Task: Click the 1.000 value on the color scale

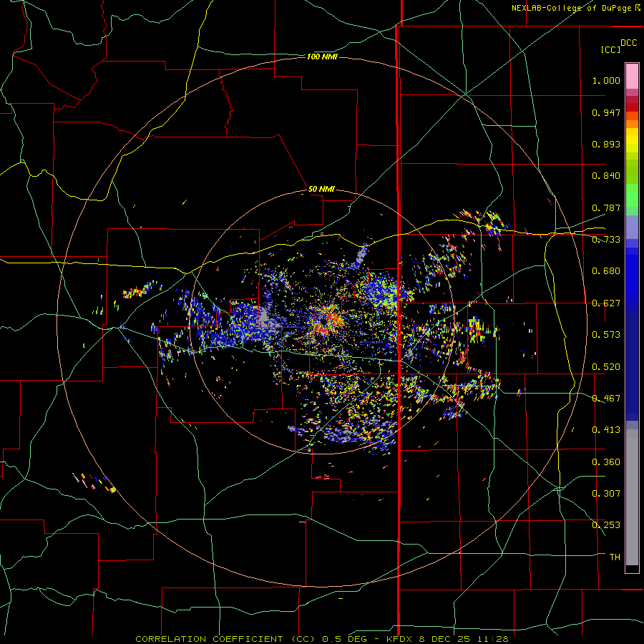Action: click(x=606, y=80)
